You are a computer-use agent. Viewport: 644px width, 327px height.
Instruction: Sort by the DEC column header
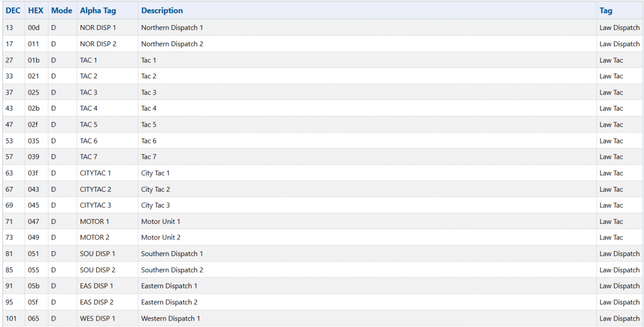coord(13,11)
